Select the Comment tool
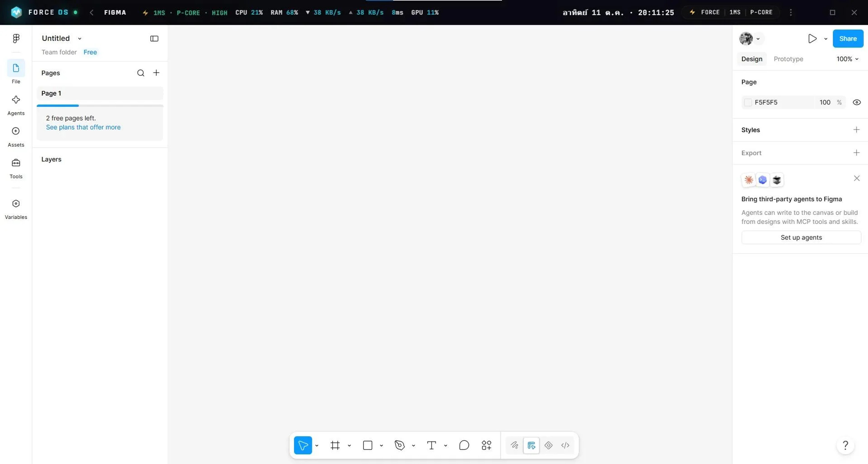868x464 pixels. click(x=464, y=445)
